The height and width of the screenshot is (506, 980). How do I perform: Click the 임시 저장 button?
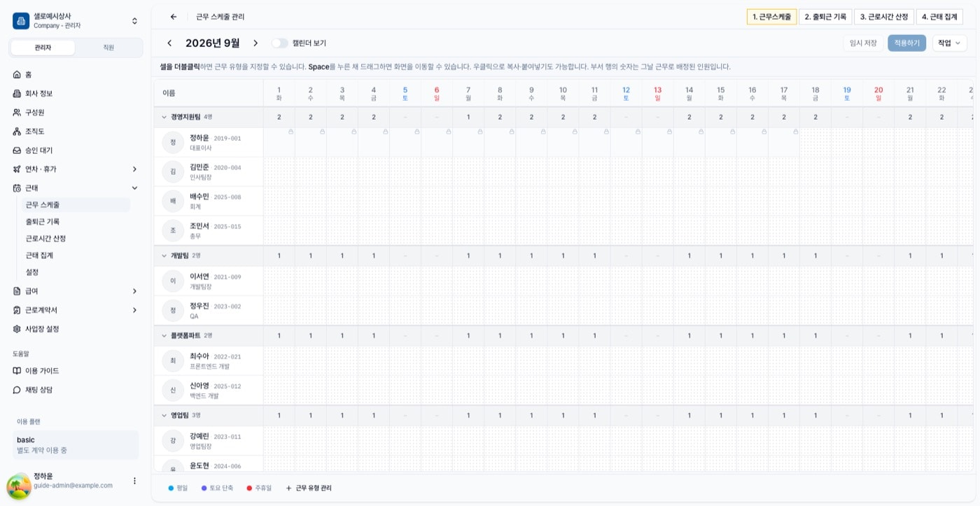tap(862, 43)
